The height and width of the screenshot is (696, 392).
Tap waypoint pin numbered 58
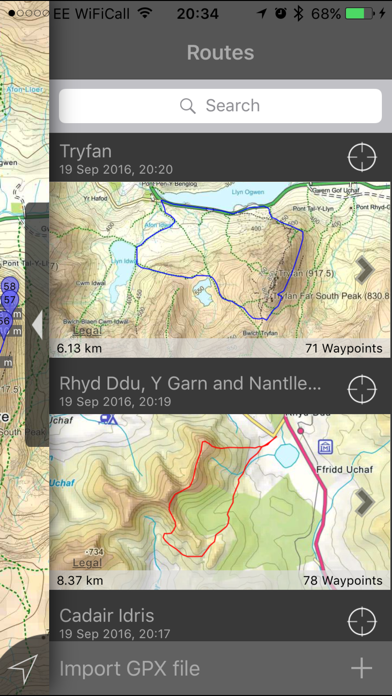[x=10, y=286]
